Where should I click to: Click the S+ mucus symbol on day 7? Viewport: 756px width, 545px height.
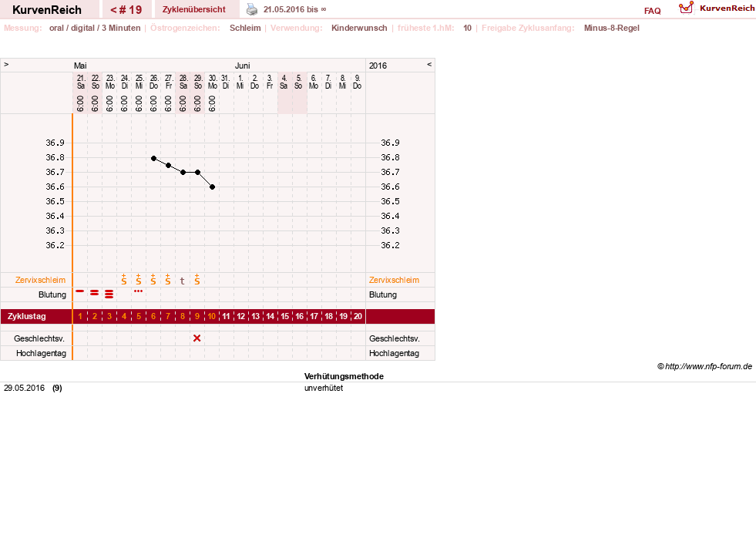tap(168, 279)
